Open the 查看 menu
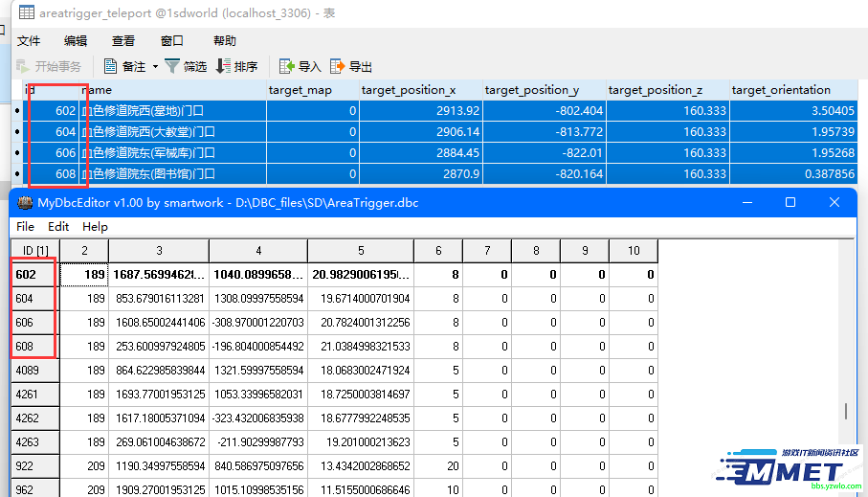 (x=123, y=40)
